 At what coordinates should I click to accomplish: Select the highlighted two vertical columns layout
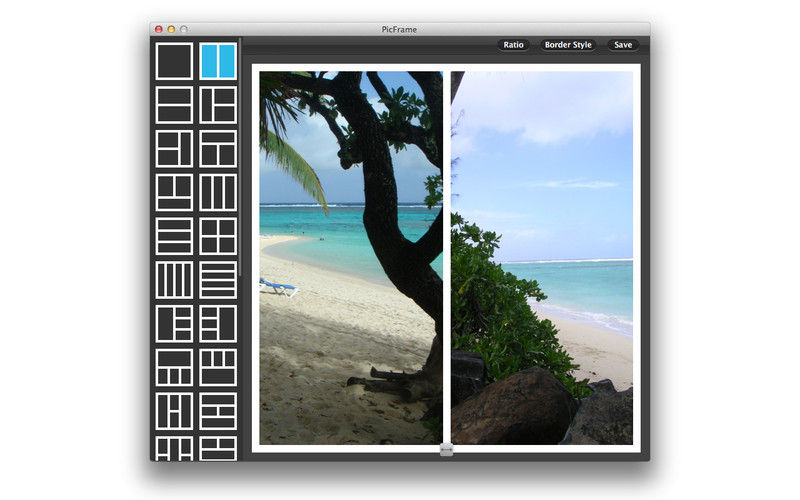point(218,61)
